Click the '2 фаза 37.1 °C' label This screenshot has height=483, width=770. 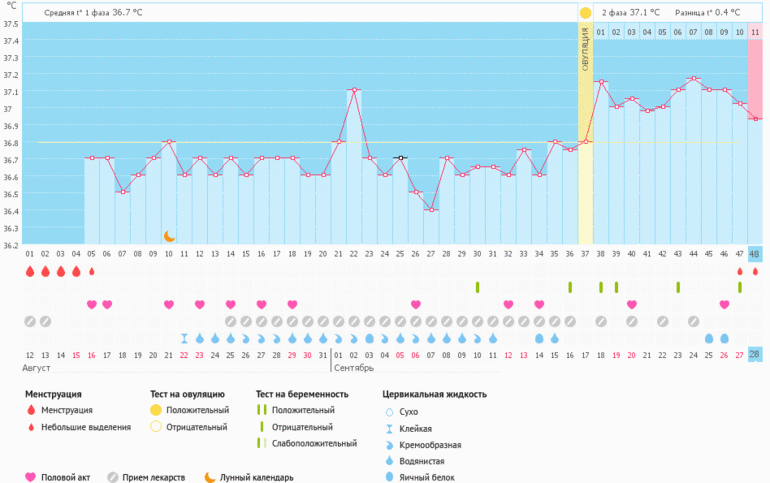[x=631, y=13]
